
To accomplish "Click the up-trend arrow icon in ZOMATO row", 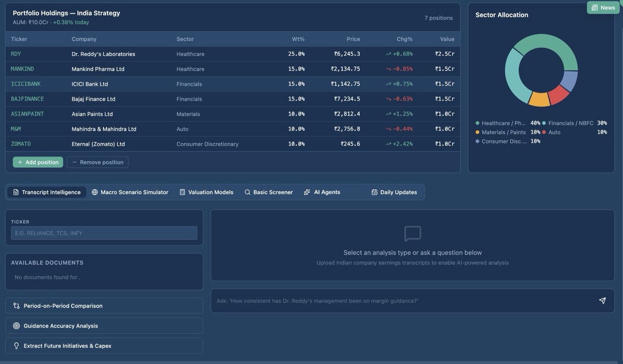I will (x=388, y=144).
